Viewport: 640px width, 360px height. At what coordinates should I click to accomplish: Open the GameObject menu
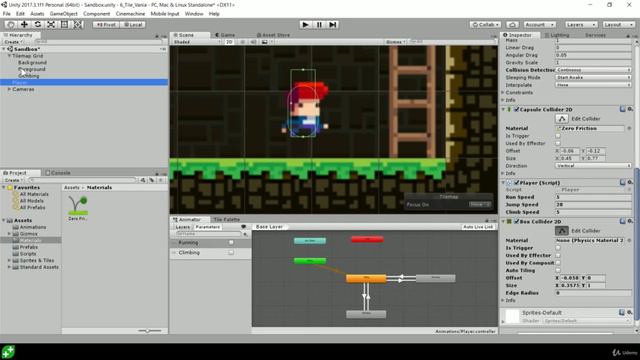(63, 13)
